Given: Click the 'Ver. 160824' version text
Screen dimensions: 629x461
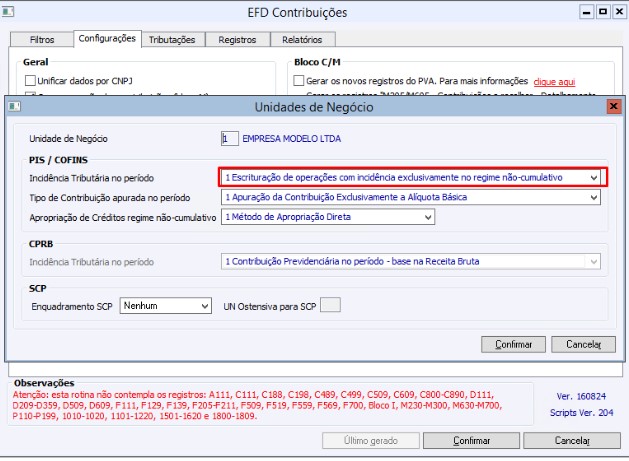Looking at the screenshot, I should (x=581, y=396).
